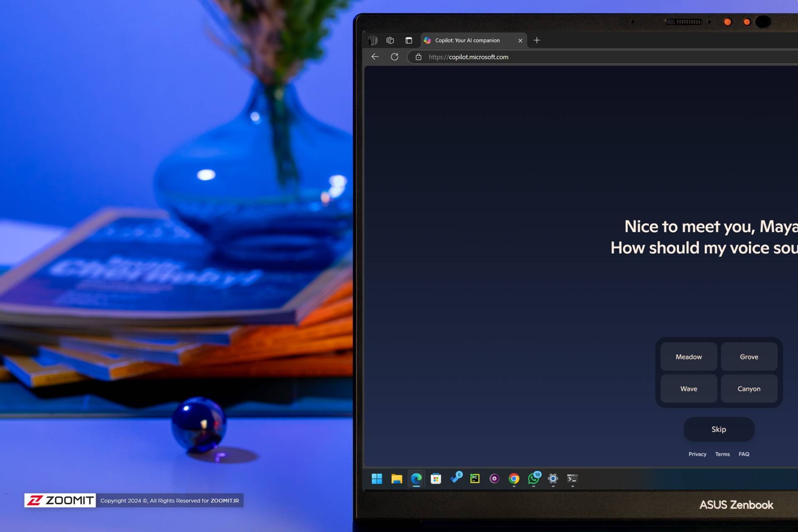This screenshot has height=532, width=798.
Task: Click the browser security lock icon
Action: click(419, 57)
